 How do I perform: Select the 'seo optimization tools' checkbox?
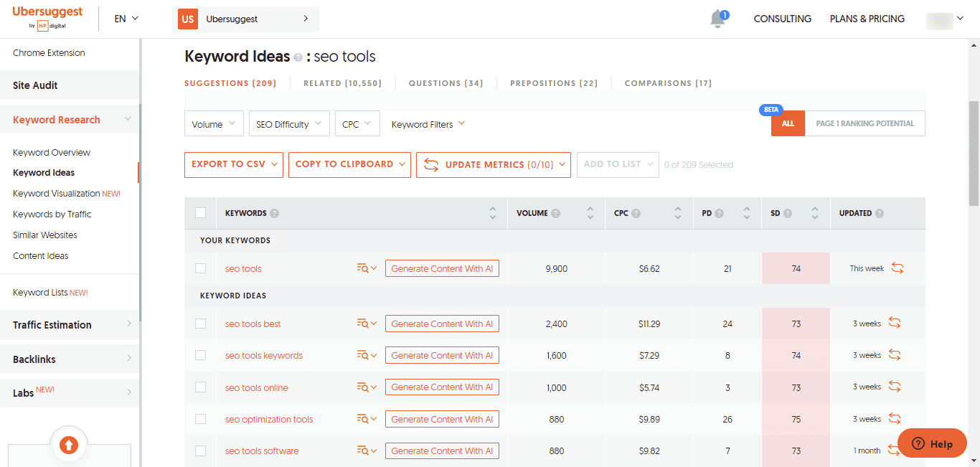(x=201, y=419)
